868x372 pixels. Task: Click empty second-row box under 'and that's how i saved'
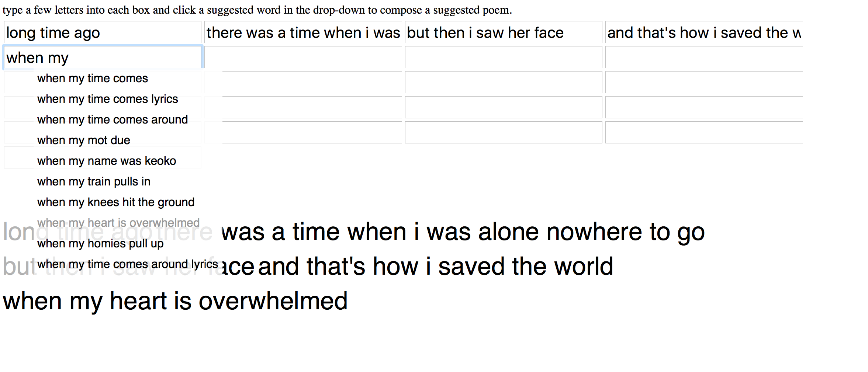(704, 57)
